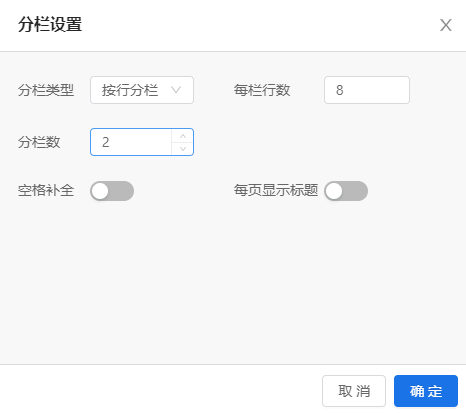Click the 每页显示标题 label
466x414 pixels.
276,190
